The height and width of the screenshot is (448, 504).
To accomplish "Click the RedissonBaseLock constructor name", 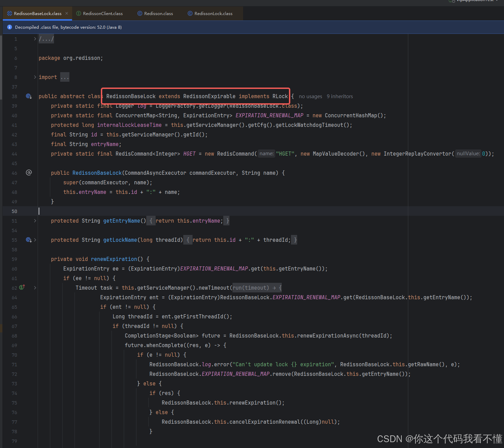I will 97,173.
